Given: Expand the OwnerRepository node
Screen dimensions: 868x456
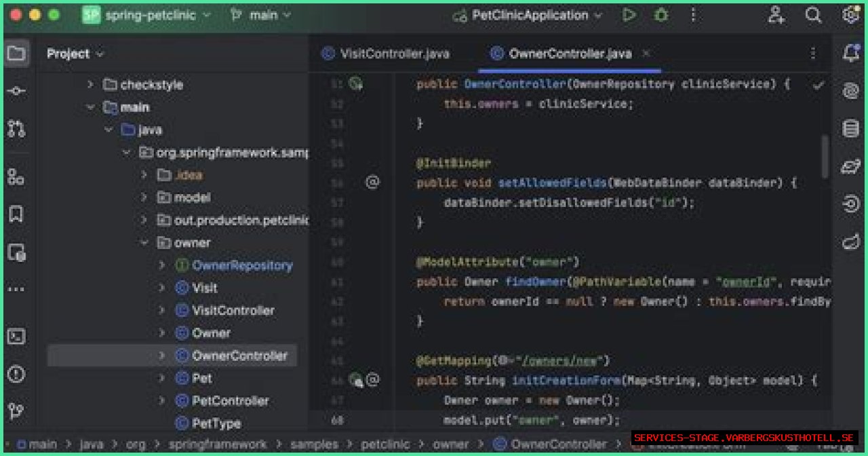Looking at the screenshot, I should (x=161, y=265).
